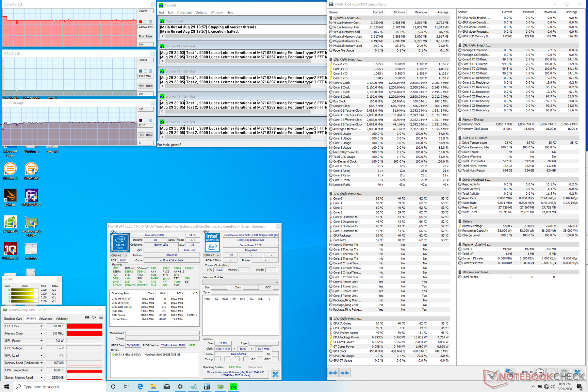Click the red swatch on Core 0 Clock graph

coord(141,22)
